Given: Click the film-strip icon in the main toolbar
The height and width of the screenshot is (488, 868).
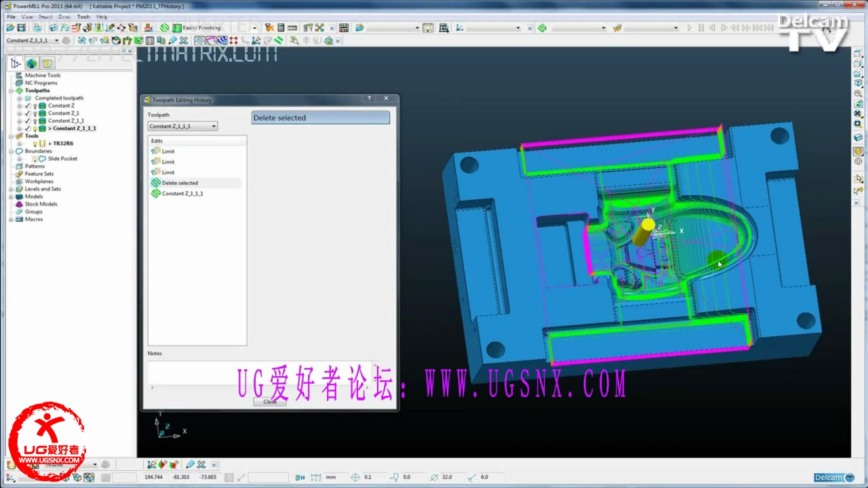Looking at the screenshot, I should click(343, 28).
